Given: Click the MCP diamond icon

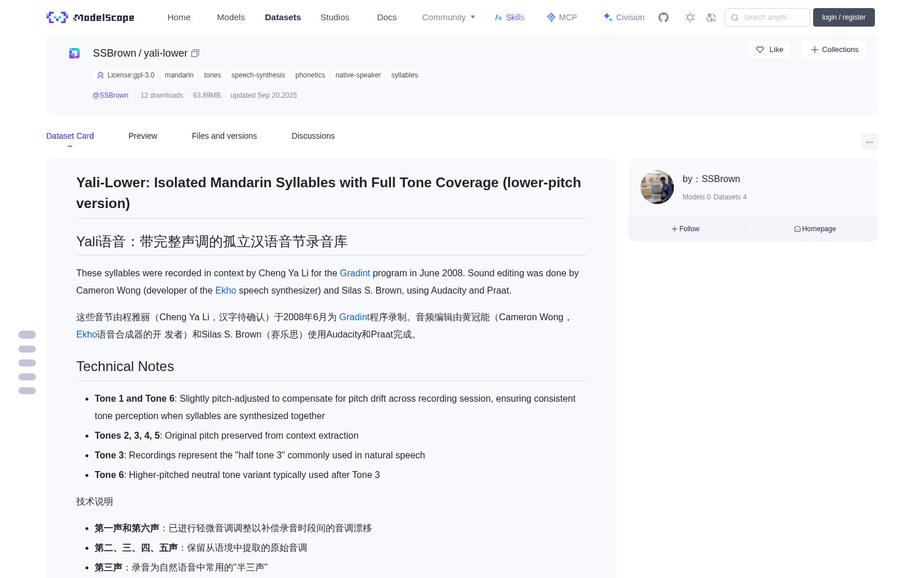Looking at the screenshot, I should tap(551, 17).
